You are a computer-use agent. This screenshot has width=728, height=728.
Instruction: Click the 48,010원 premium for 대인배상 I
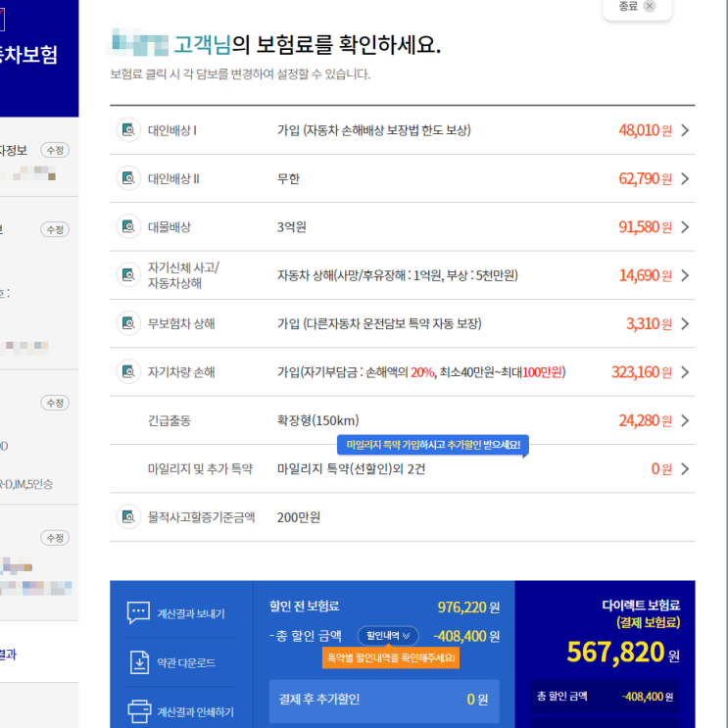coord(645,130)
